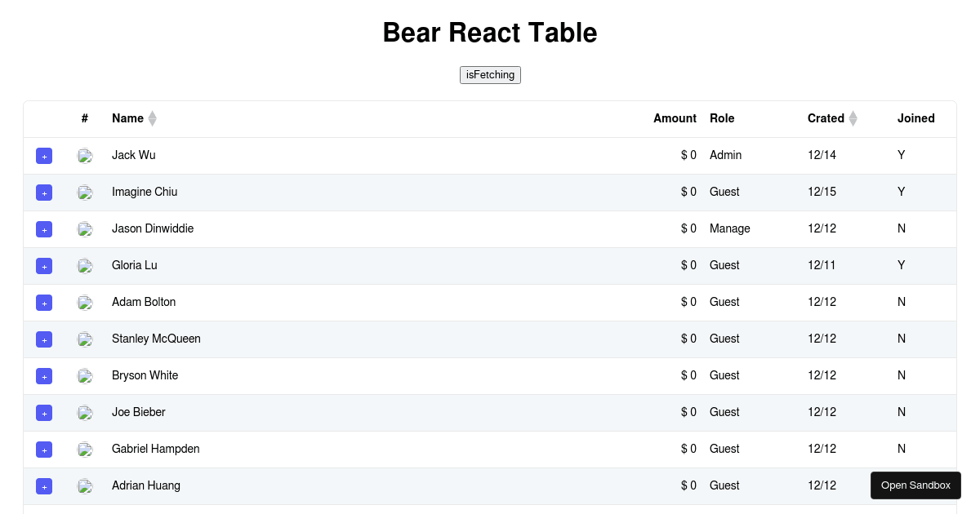Screen dimensions: 980x514
Task: Click Joe Bieber's blue plus icon
Action: pos(44,413)
